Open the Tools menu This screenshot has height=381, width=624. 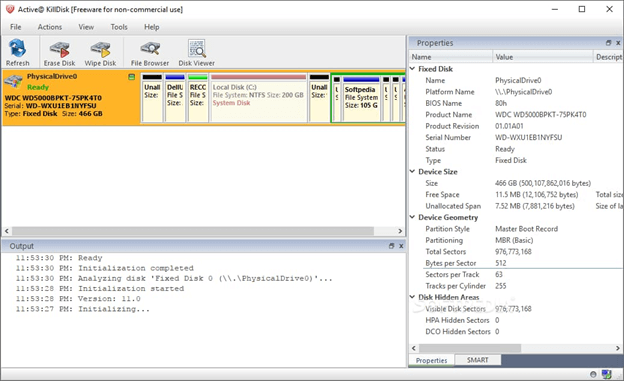(x=119, y=27)
